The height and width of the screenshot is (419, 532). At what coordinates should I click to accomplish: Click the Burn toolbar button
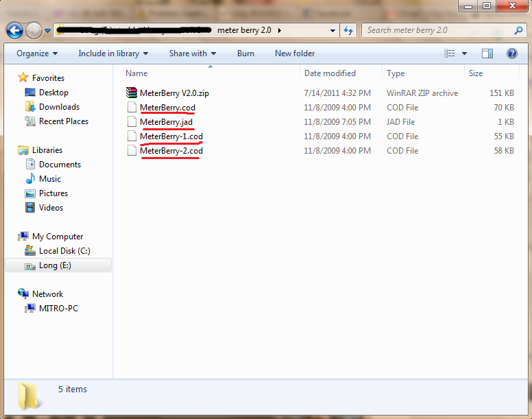[x=245, y=53]
